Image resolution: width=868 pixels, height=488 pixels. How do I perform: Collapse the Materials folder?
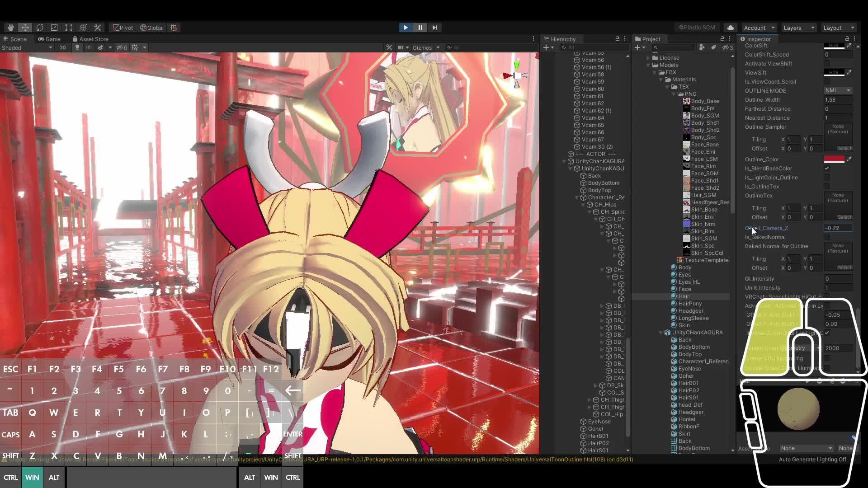(661, 80)
